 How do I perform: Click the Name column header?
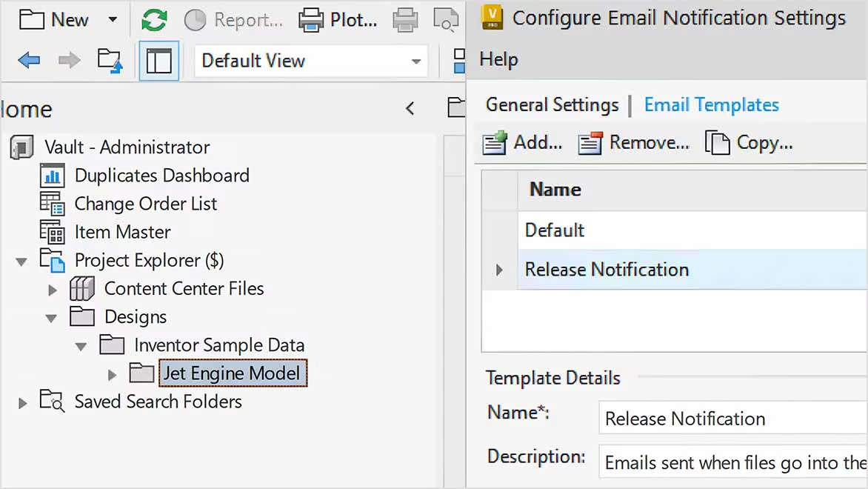(x=692, y=190)
